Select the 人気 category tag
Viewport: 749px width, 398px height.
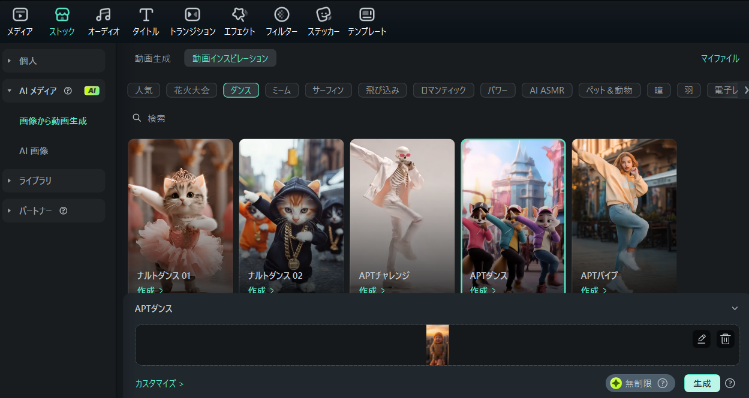click(144, 90)
